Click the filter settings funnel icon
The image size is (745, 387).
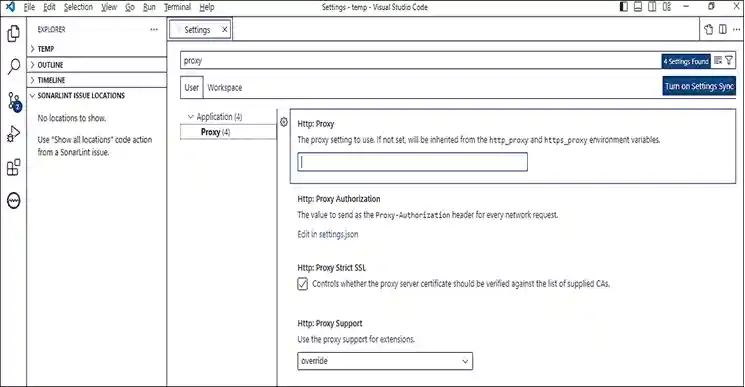point(729,60)
